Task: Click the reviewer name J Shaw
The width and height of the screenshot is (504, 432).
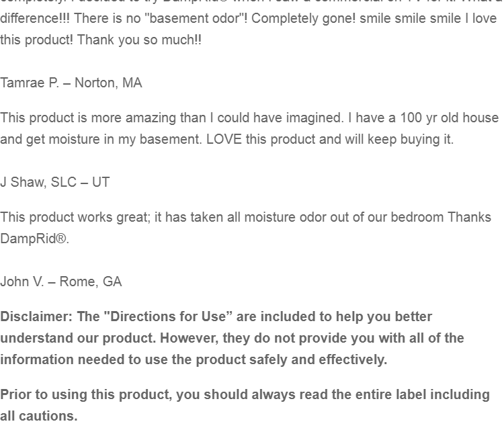Action: (23, 182)
